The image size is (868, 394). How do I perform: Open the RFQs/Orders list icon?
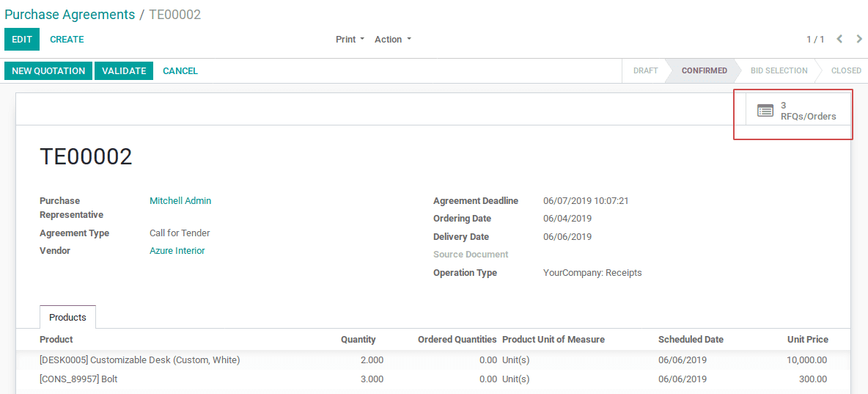(765, 111)
